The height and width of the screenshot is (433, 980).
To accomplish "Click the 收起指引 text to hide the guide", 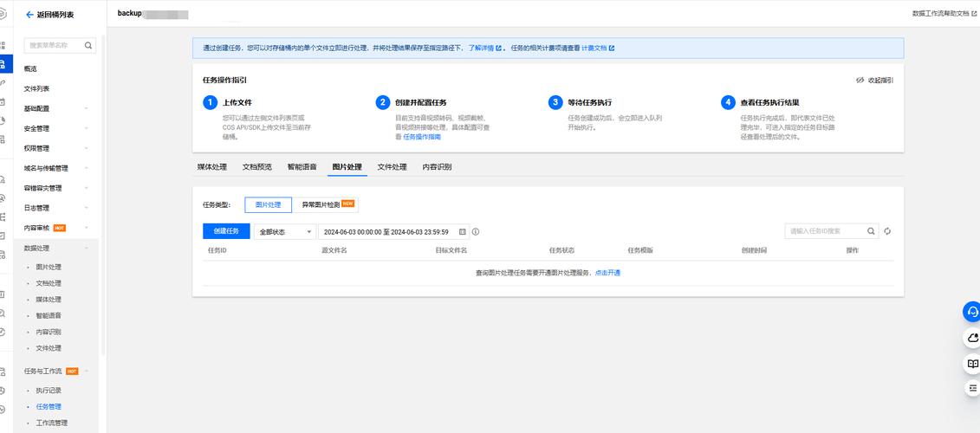I will coord(880,80).
